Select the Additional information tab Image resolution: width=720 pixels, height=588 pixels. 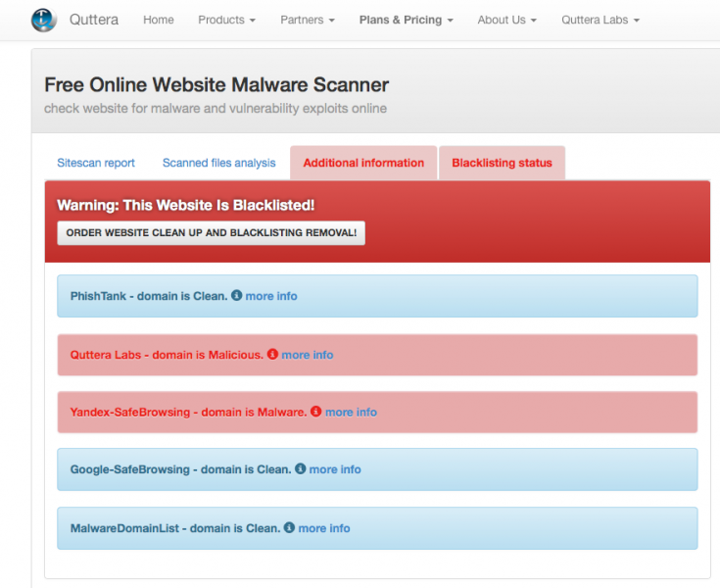363,163
